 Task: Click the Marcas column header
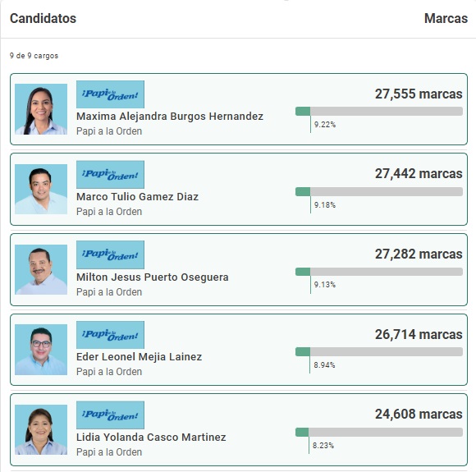[446, 18]
